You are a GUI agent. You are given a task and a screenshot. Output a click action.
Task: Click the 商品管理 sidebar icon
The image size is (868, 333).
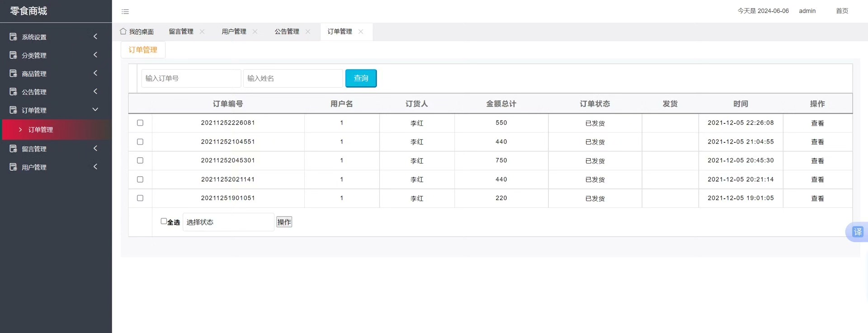pos(14,73)
